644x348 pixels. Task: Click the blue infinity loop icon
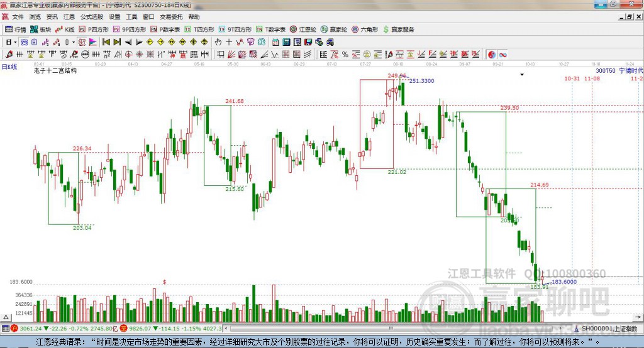pyautogui.click(x=502, y=55)
